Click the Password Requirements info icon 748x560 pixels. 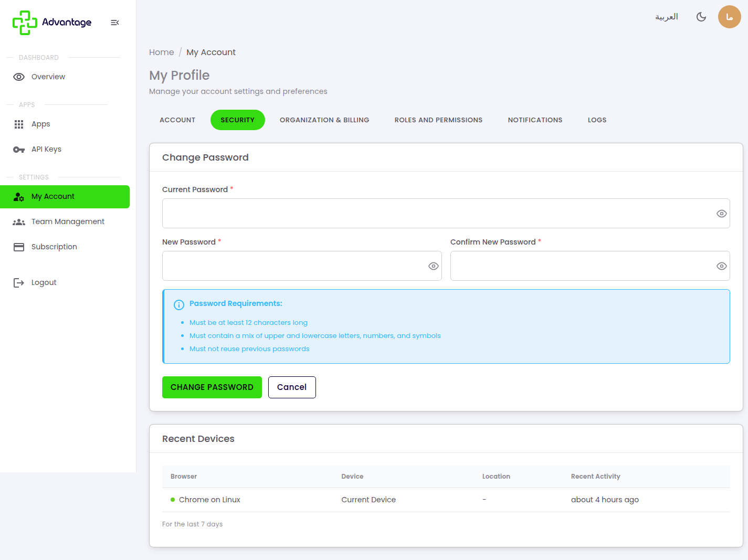[x=179, y=304]
